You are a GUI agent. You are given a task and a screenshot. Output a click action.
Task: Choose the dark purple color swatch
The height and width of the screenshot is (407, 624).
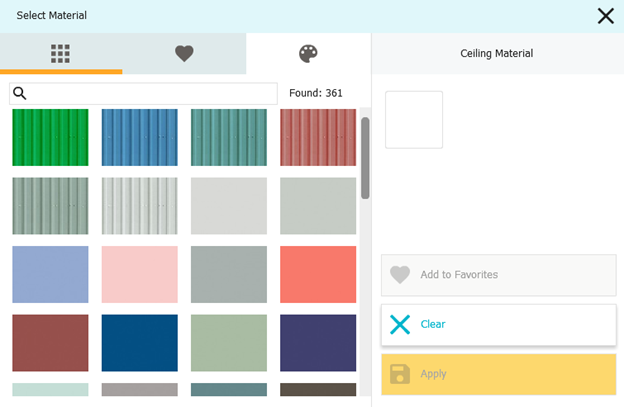pyautogui.click(x=318, y=343)
